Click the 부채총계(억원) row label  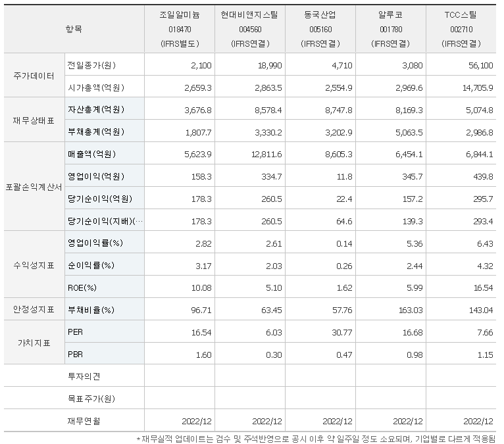point(96,132)
